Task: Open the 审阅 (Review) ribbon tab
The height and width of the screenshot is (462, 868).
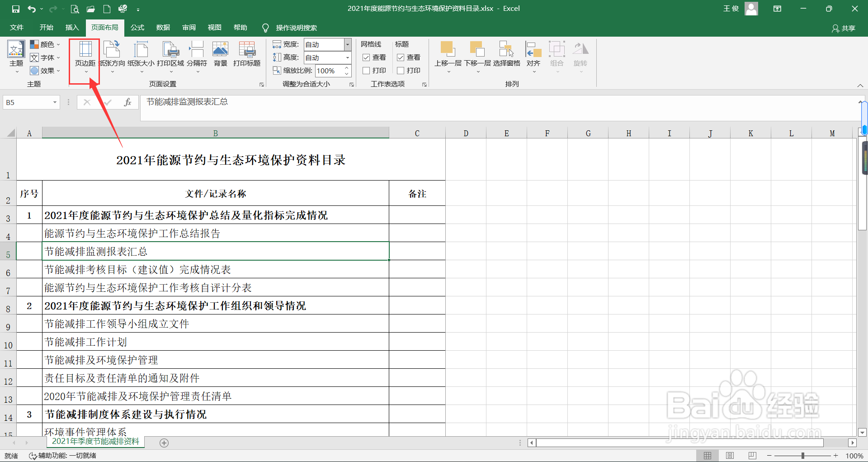Action: [189, 28]
